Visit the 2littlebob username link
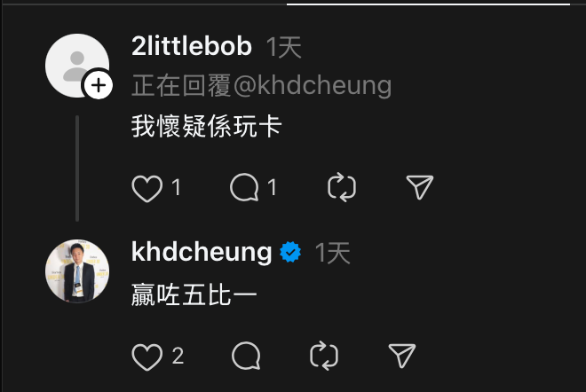Viewport: 586px width, 392px height. click(x=192, y=46)
